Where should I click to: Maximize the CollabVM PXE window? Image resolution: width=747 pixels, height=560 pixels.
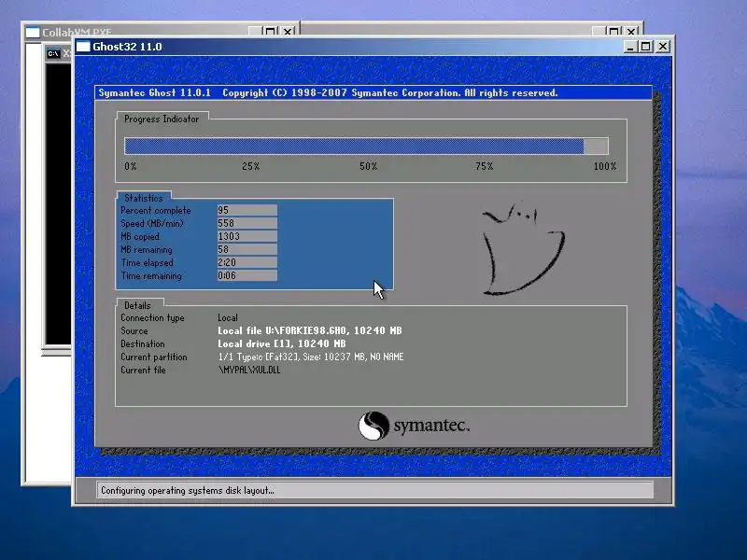tap(270, 32)
